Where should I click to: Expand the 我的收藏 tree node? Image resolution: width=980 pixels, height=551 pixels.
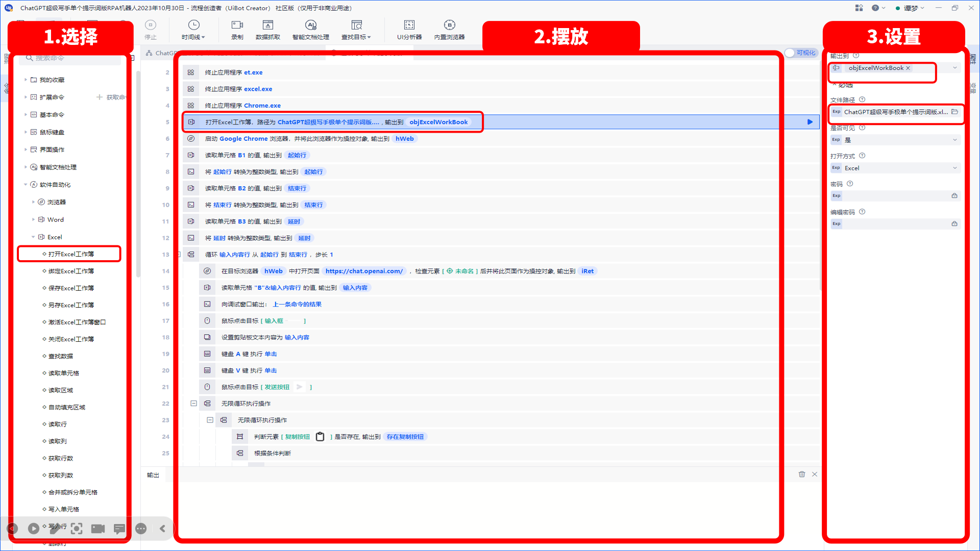pyautogui.click(x=26, y=80)
